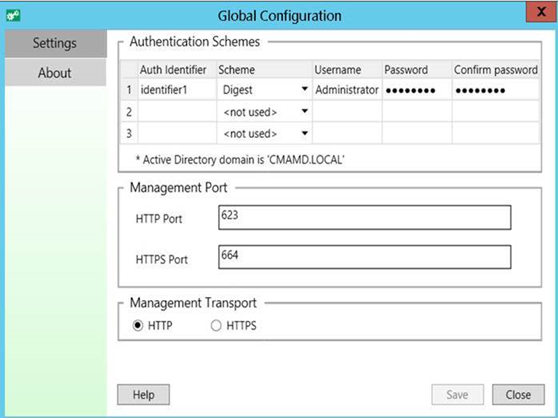
Task: Click the Confirm password cell in row 1
Action: [496, 90]
